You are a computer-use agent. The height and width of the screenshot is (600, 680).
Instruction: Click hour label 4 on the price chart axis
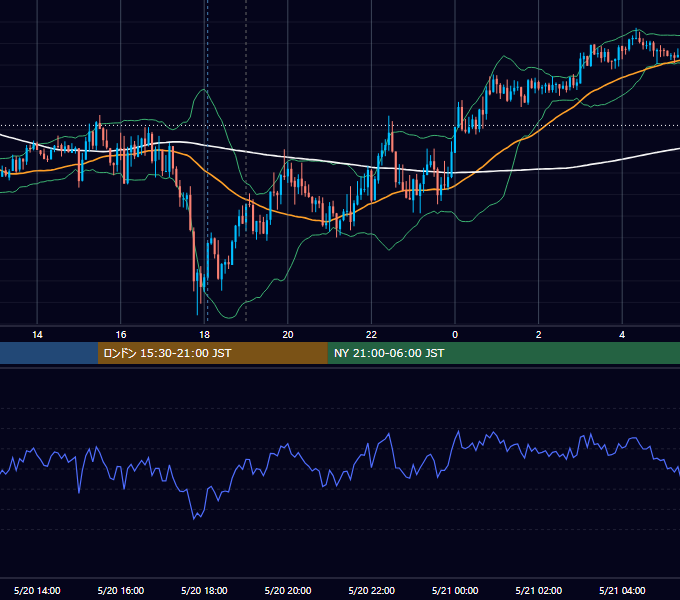pyautogui.click(x=622, y=335)
